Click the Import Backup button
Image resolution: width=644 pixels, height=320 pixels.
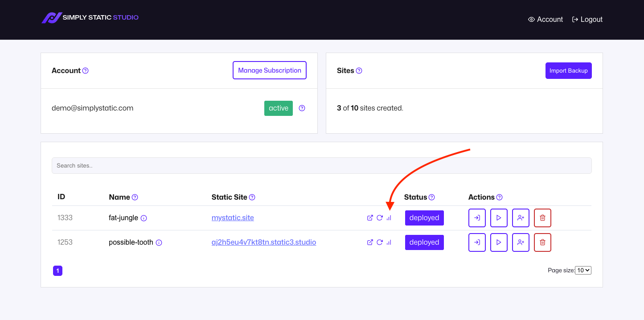(x=569, y=71)
